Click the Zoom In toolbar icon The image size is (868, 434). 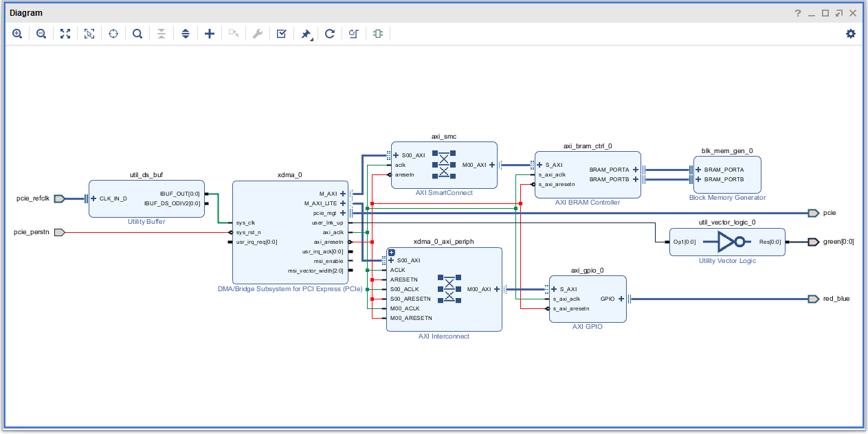[17, 34]
